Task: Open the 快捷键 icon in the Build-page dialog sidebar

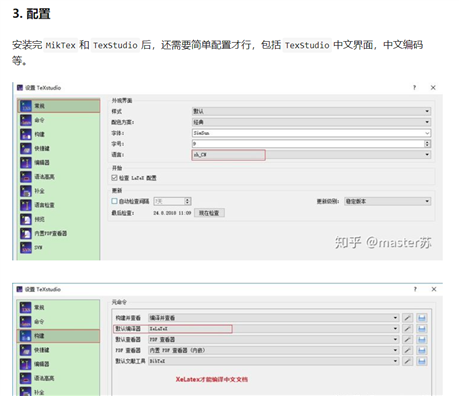Action: pyautogui.click(x=26, y=350)
